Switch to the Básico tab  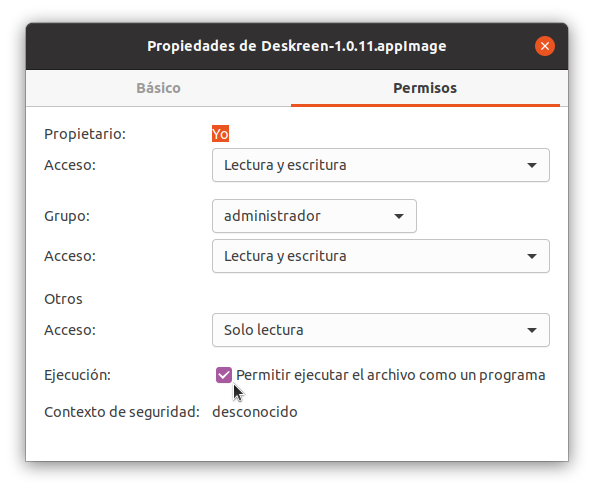pos(158,88)
